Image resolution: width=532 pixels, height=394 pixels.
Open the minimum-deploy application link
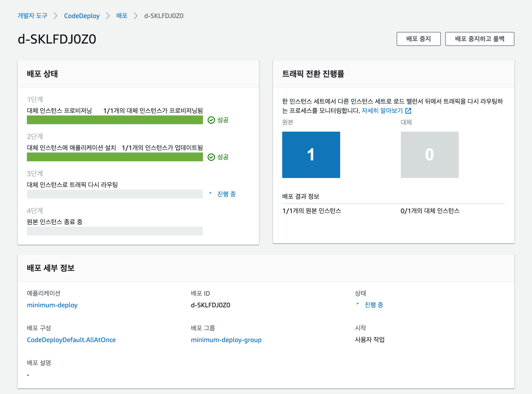(52, 305)
